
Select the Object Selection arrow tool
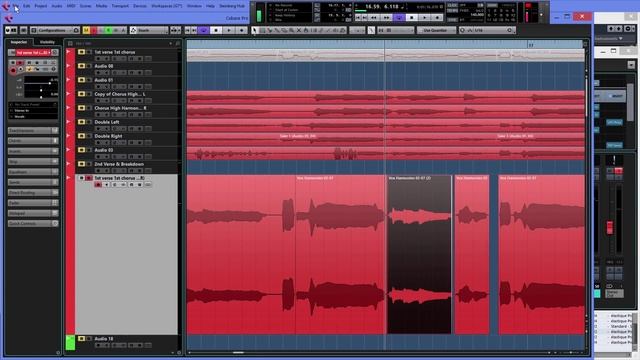point(255,30)
